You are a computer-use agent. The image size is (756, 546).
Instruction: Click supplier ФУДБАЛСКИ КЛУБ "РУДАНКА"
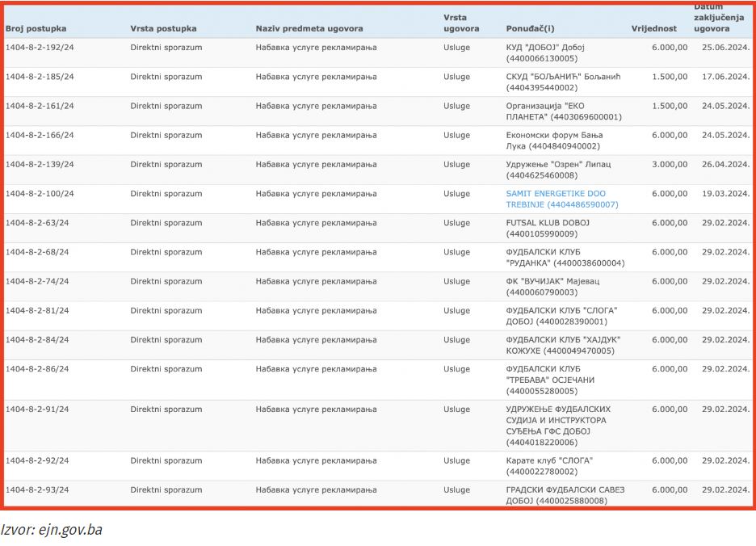click(565, 258)
